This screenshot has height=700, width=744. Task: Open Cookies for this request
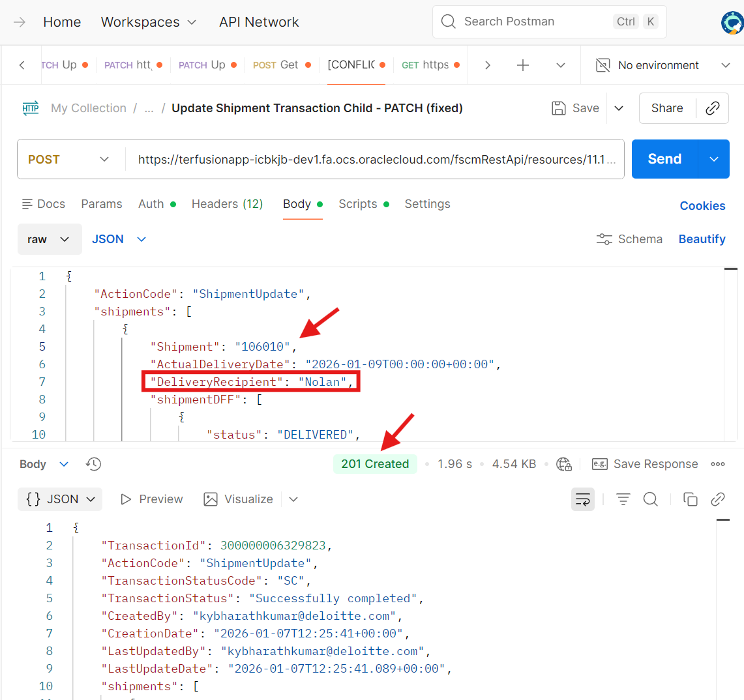tap(702, 205)
